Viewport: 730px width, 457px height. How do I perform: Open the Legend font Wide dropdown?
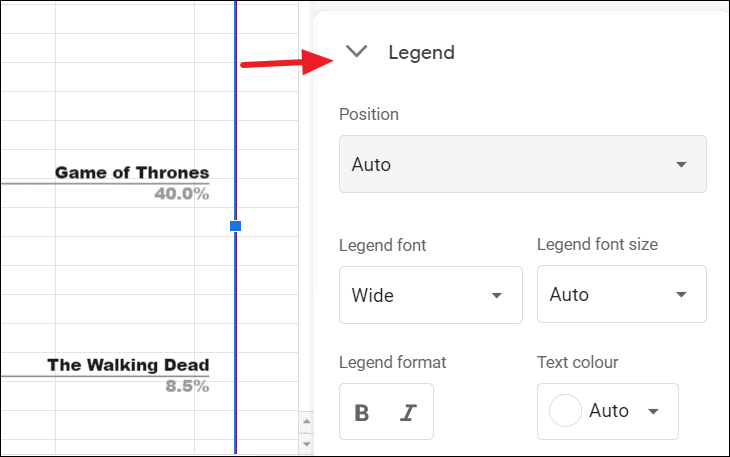tap(431, 295)
